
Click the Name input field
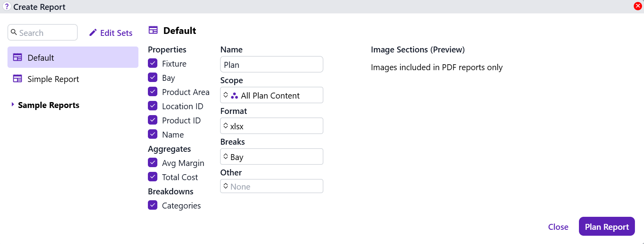click(x=271, y=65)
